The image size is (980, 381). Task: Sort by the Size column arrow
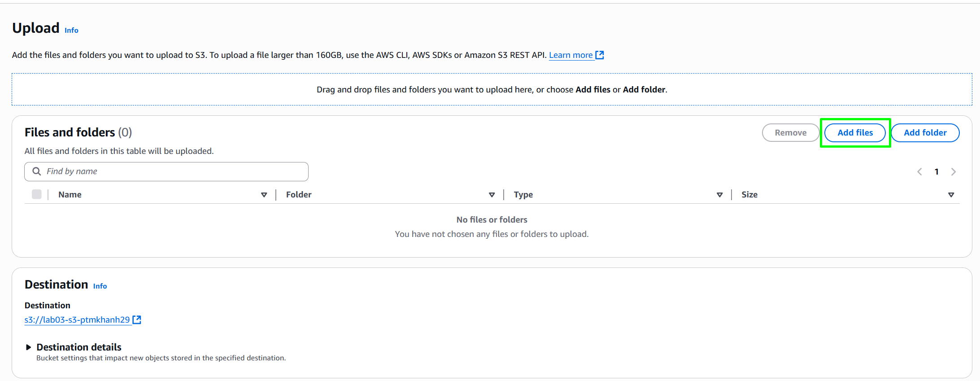click(x=951, y=195)
